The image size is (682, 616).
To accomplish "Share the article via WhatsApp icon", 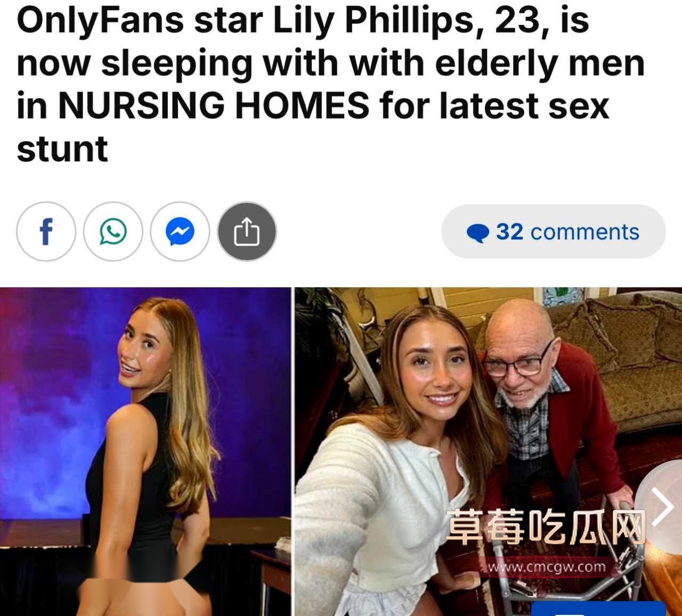I will 113,232.
